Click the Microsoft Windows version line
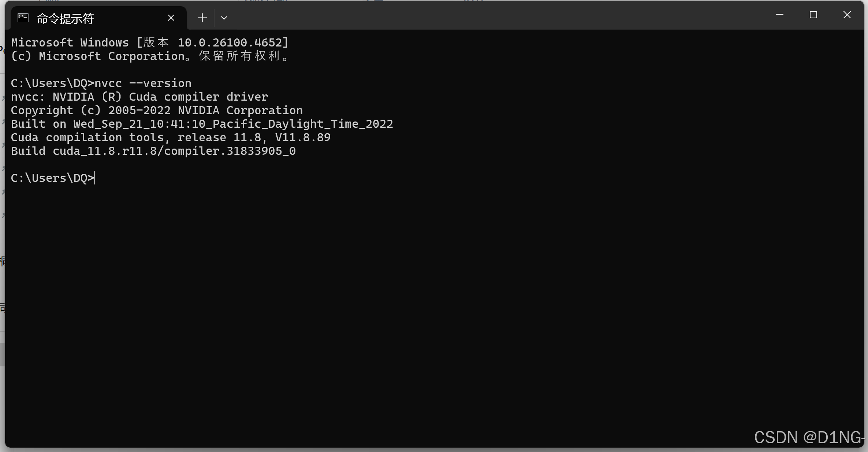This screenshot has height=452, width=868. [149, 42]
